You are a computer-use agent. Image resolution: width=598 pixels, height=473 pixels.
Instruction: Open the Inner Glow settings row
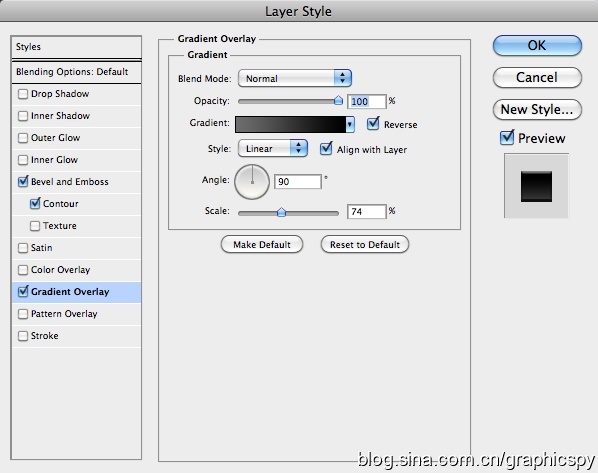(76, 160)
